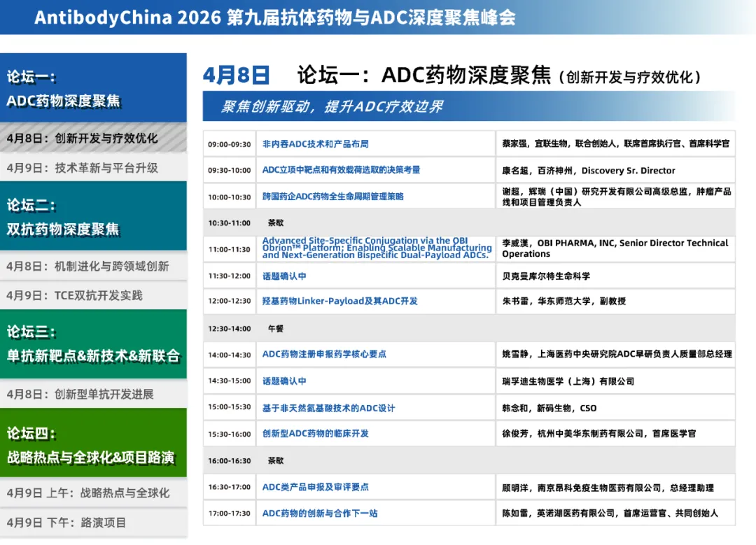756x545 pixels.
Task: Click the AntibodyChina 2026 header title
Action: click(x=275, y=17)
